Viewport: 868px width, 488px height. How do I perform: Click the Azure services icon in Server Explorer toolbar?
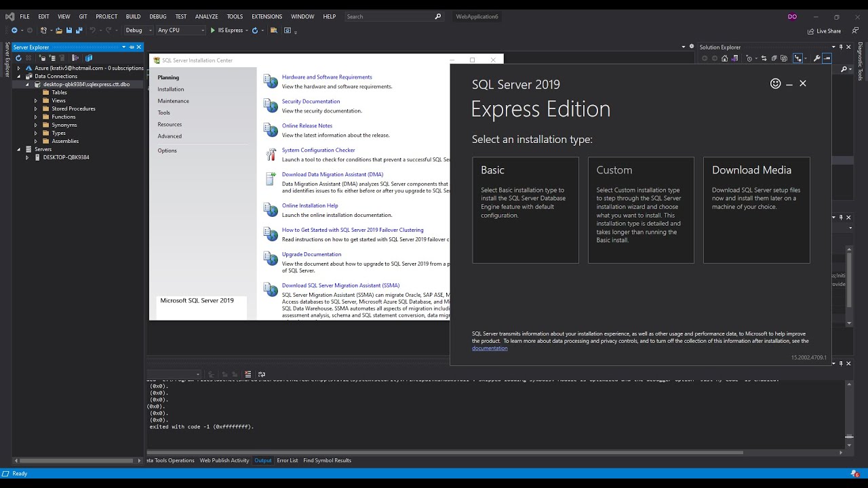tap(88, 58)
